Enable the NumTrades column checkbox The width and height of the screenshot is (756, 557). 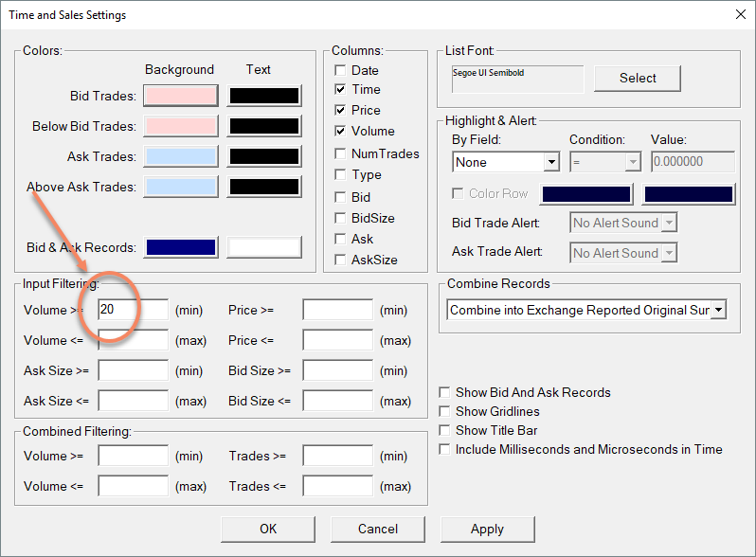coord(340,153)
